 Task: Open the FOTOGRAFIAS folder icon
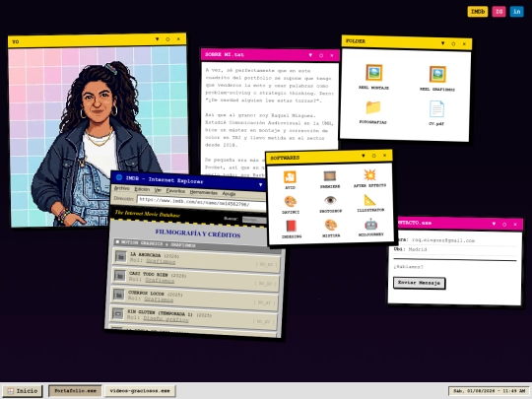[x=373, y=108]
